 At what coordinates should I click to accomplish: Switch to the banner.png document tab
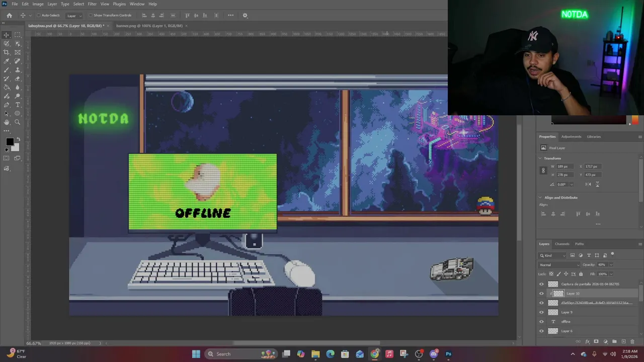click(x=149, y=26)
